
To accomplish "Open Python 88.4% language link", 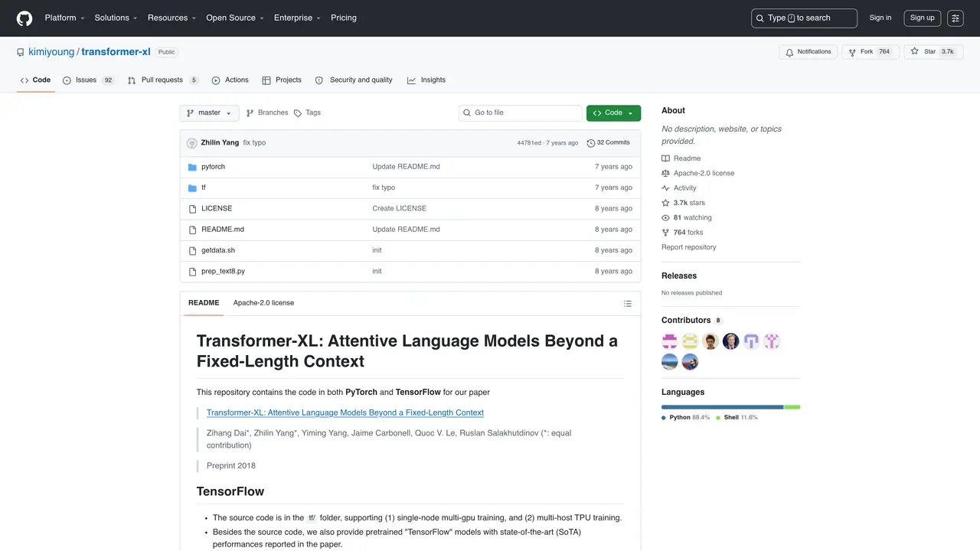I will 686,418.
